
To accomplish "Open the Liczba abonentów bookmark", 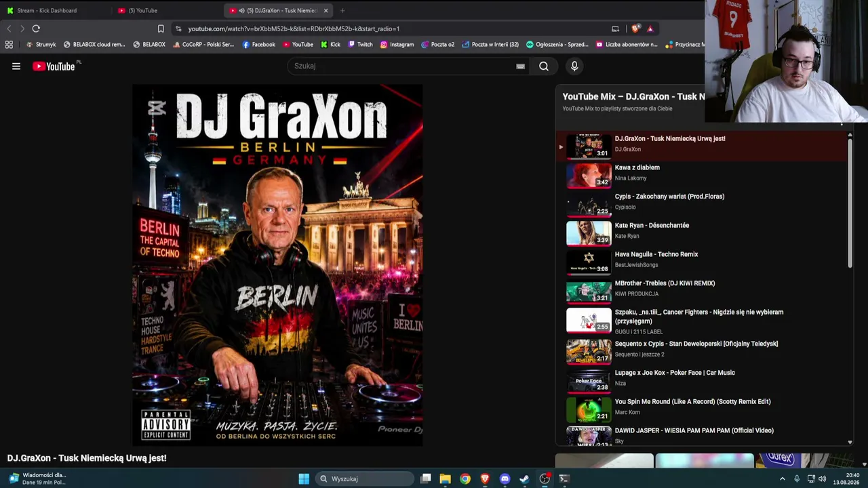I will (627, 45).
